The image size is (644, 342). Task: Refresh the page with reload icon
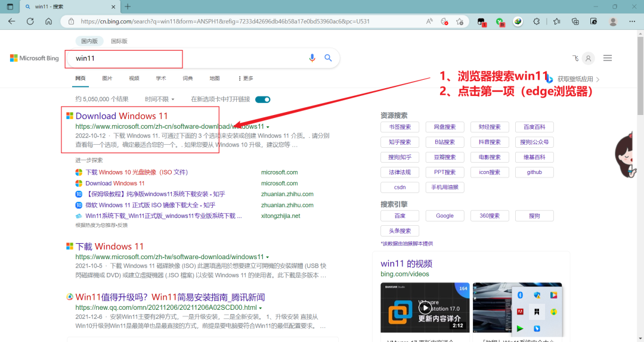[x=30, y=21]
